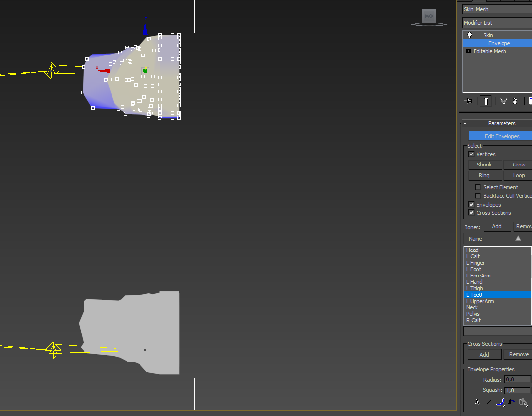The width and height of the screenshot is (532, 416).
Task: Toggle the Skin modifier lightbulb icon
Action: coord(470,35)
